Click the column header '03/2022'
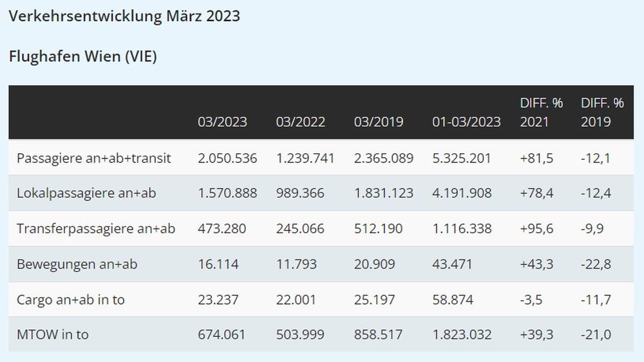 point(300,122)
